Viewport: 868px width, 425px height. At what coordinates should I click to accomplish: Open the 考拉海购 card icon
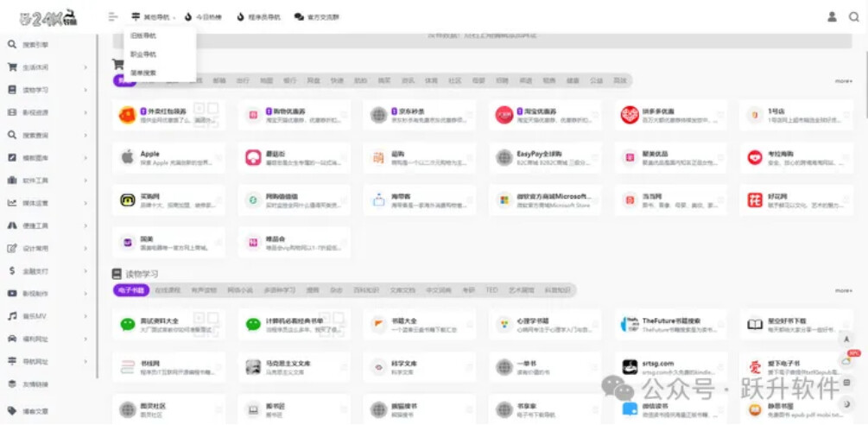click(x=755, y=158)
